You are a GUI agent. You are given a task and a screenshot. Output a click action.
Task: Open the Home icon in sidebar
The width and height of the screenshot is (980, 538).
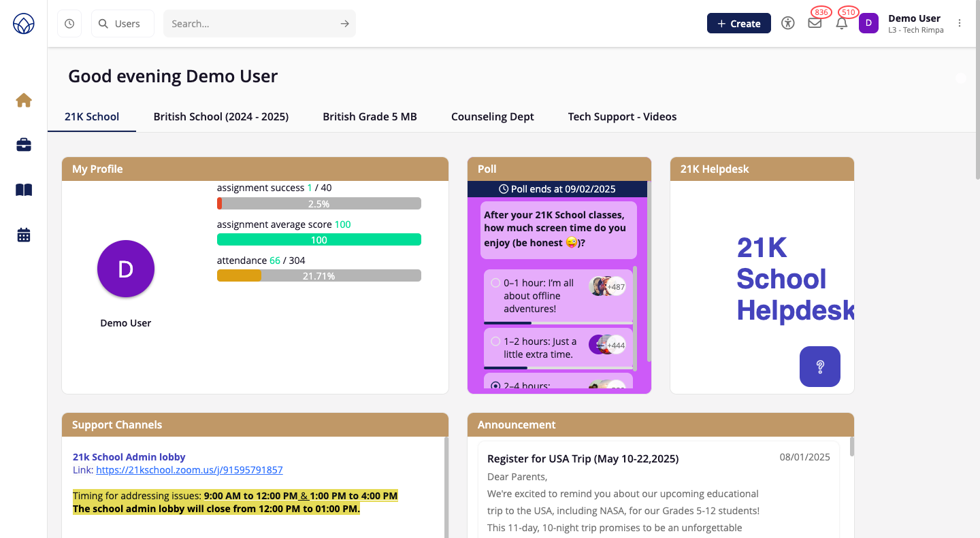(24, 101)
